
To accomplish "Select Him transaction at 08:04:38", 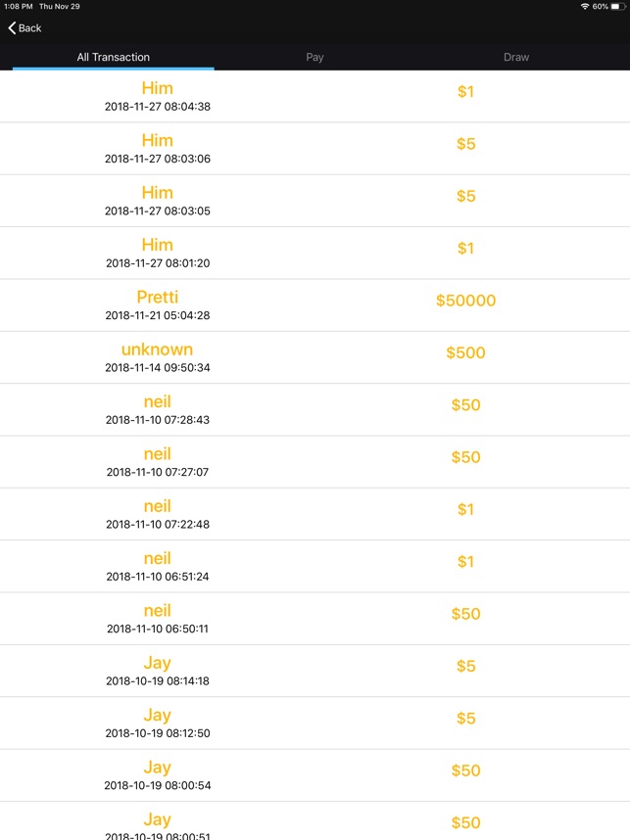I will point(315,96).
